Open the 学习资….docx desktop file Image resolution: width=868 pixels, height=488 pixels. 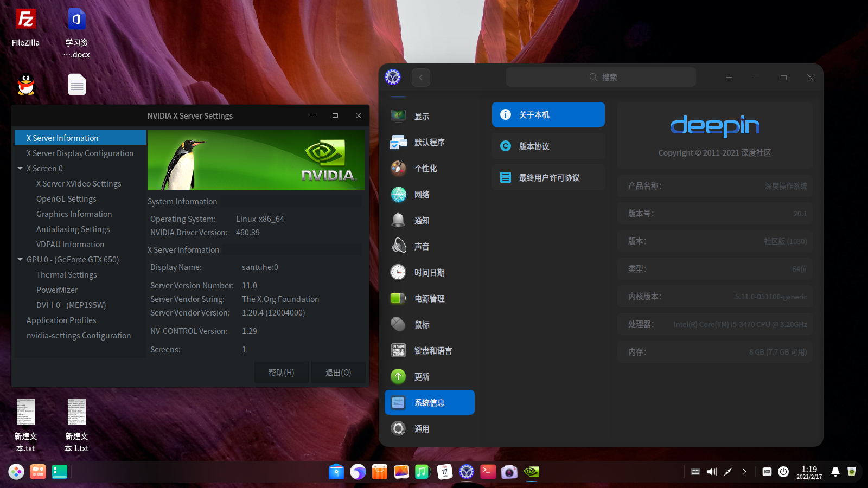pyautogui.click(x=76, y=33)
